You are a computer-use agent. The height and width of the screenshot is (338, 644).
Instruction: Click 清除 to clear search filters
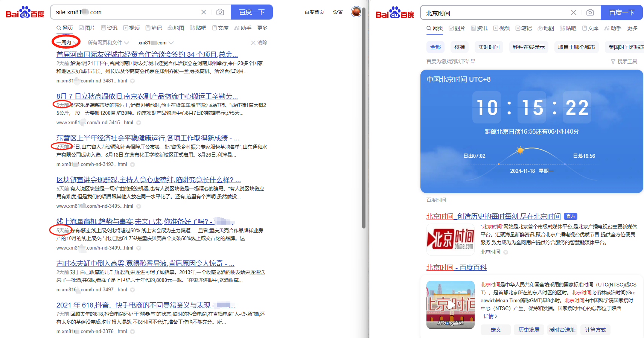tap(259, 43)
